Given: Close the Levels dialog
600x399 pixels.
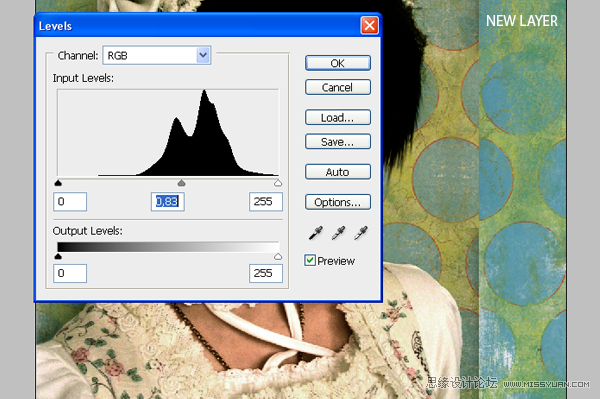Looking at the screenshot, I should [369, 26].
